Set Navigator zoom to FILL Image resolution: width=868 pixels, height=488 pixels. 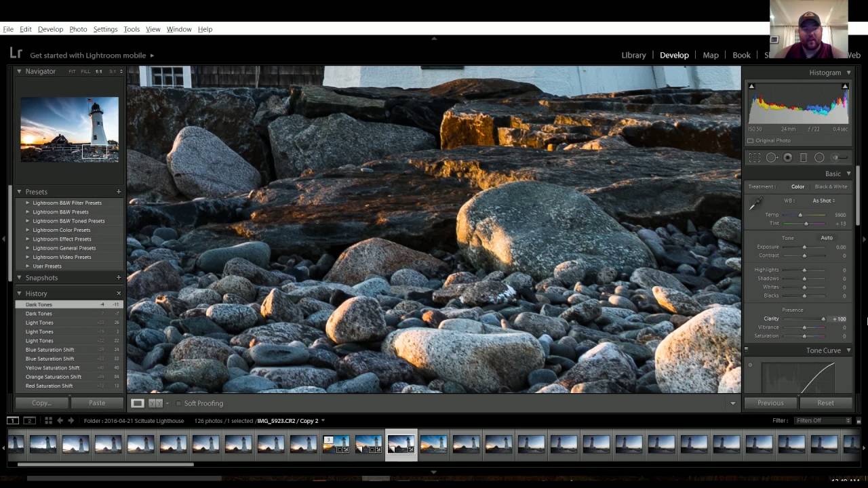coord(85,72)
